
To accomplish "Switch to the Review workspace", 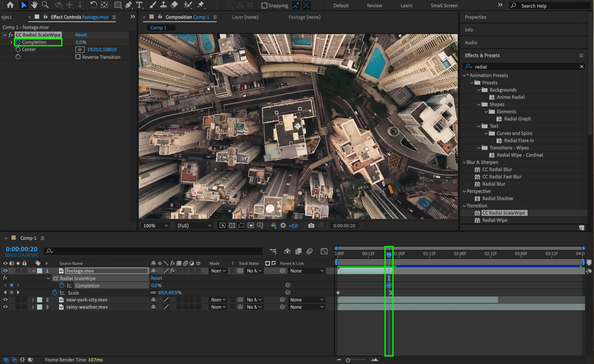I will pos(374,6).
